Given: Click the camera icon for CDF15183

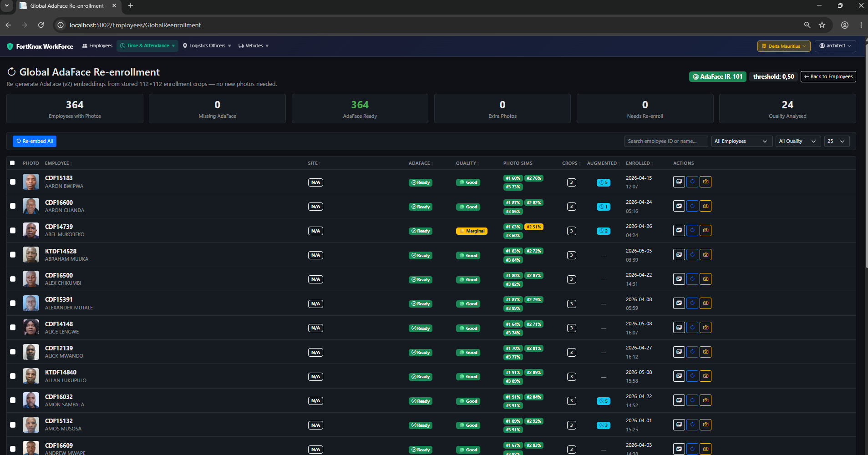Looking at the screenshot, I should click(x=706, y=182).
